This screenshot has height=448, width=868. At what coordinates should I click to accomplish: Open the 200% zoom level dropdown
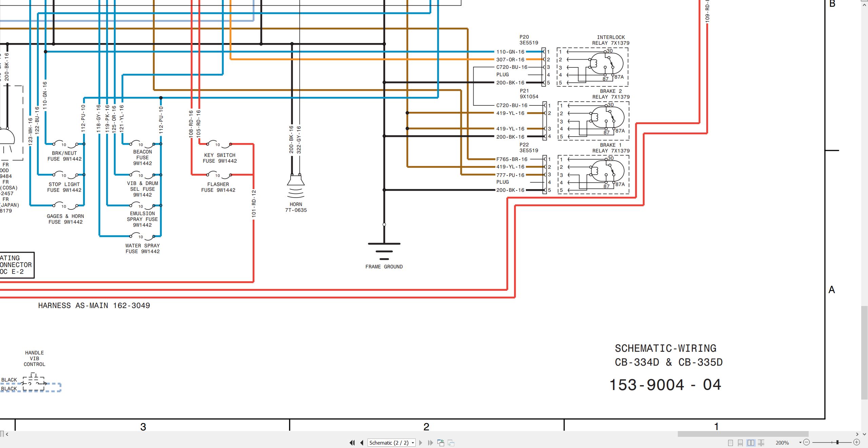800,443
